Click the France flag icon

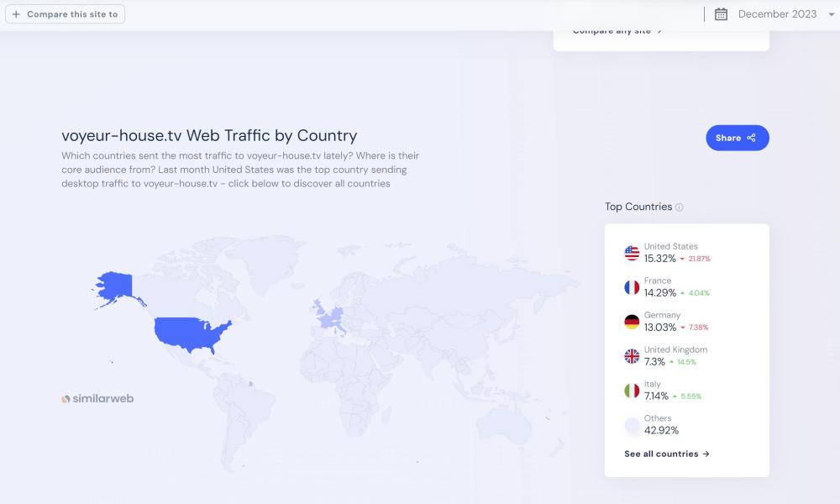632,287
